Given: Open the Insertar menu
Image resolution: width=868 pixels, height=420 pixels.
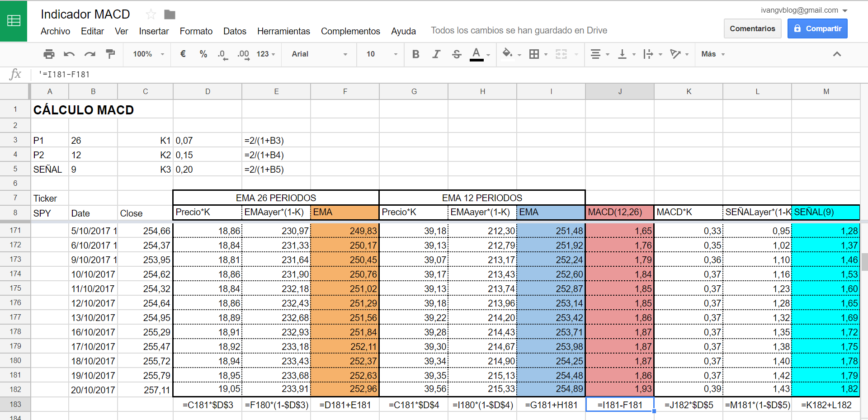Looking at the screenshot, I should pyautogui.click(x=154, y=31).
